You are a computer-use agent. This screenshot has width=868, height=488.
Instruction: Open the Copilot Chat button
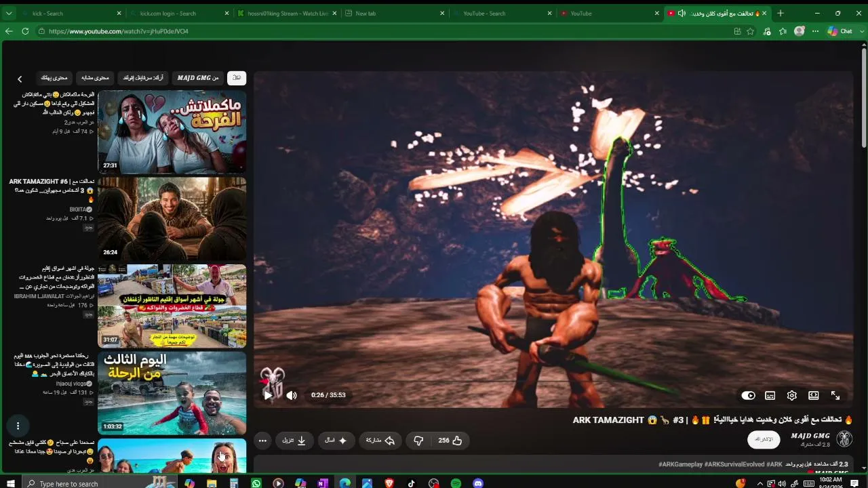[x=840, y=31]
